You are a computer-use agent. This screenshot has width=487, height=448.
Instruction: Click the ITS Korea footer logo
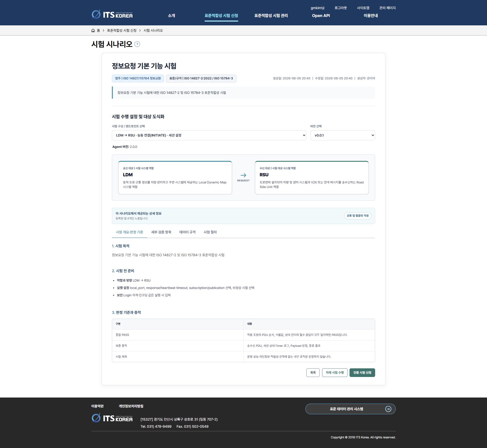pyautogui.click(x=112, y=418)
